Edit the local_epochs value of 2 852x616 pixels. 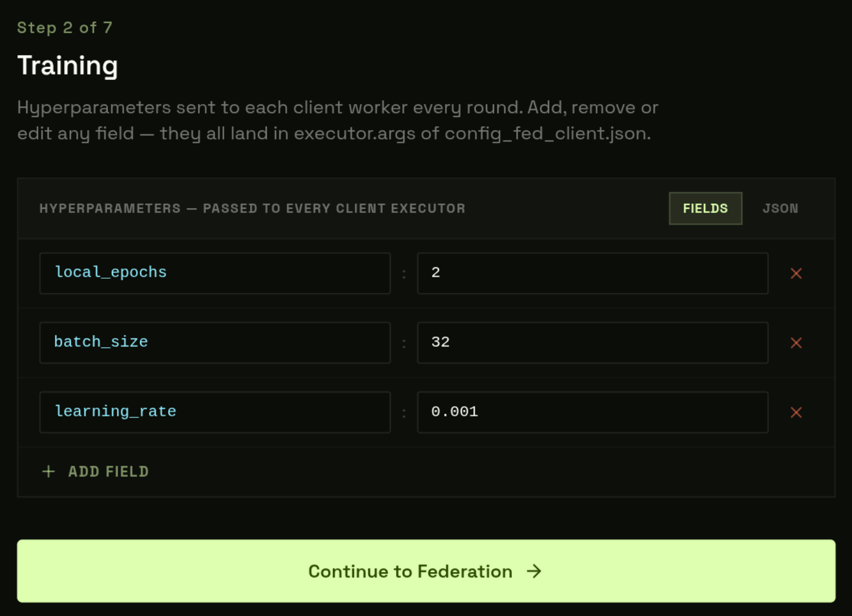[x=593, y=274]
